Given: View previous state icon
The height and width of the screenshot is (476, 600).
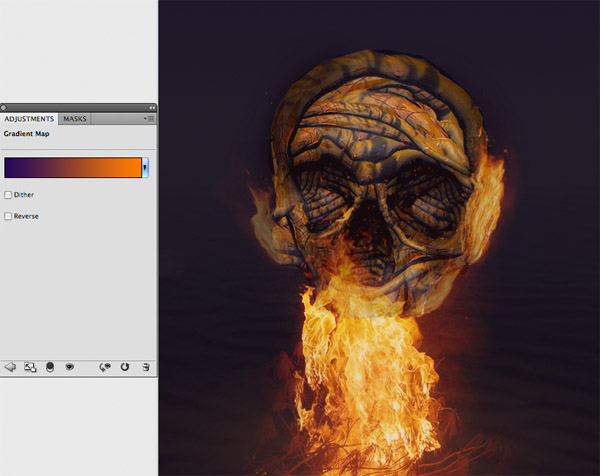Looking at the screenshot, I should point(105,367).
